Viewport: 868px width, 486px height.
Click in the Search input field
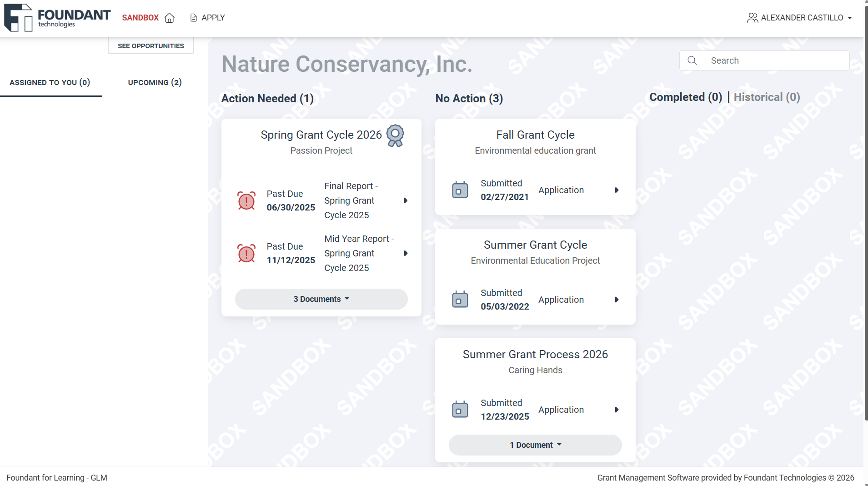pyautogui.click(x=764, y=60)
